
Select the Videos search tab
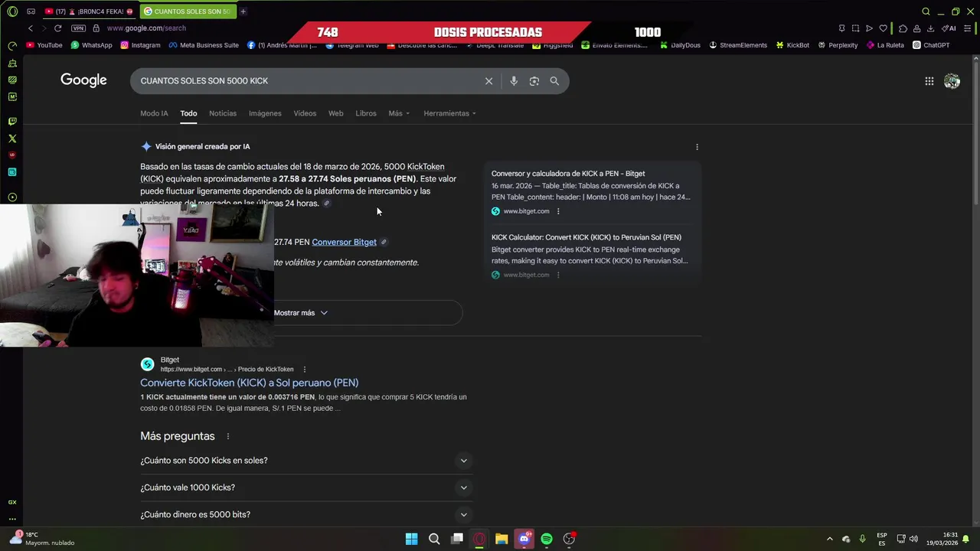tap(305, 113)
